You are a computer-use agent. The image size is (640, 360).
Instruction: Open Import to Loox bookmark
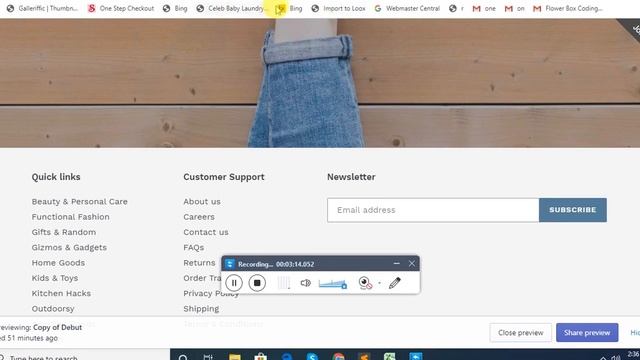tap(338, 8)
